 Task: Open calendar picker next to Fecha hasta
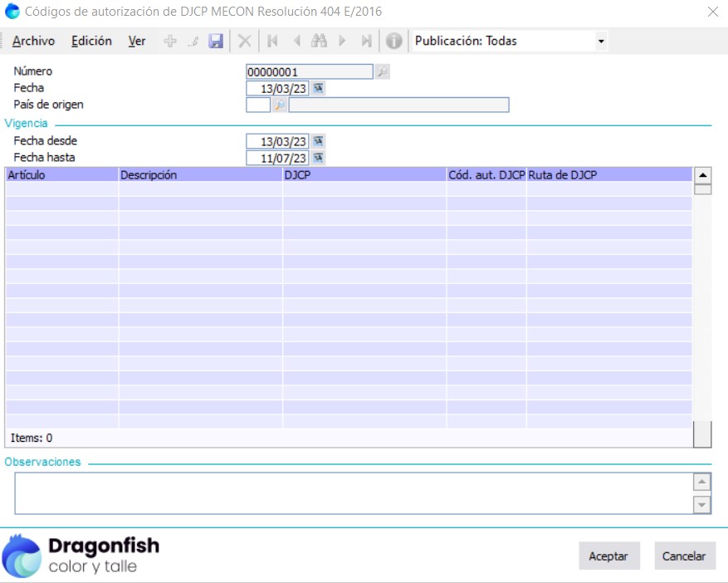(x=318, y=158)
